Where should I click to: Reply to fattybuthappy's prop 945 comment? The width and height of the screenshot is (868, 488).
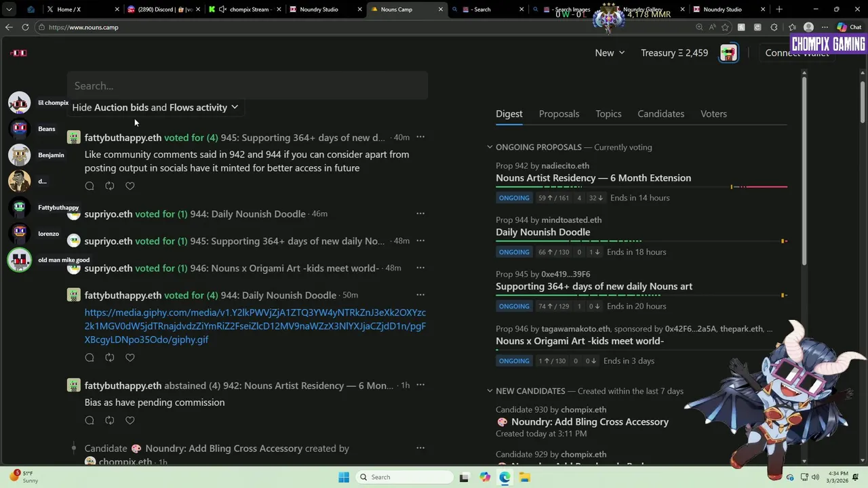click(90, 186)
